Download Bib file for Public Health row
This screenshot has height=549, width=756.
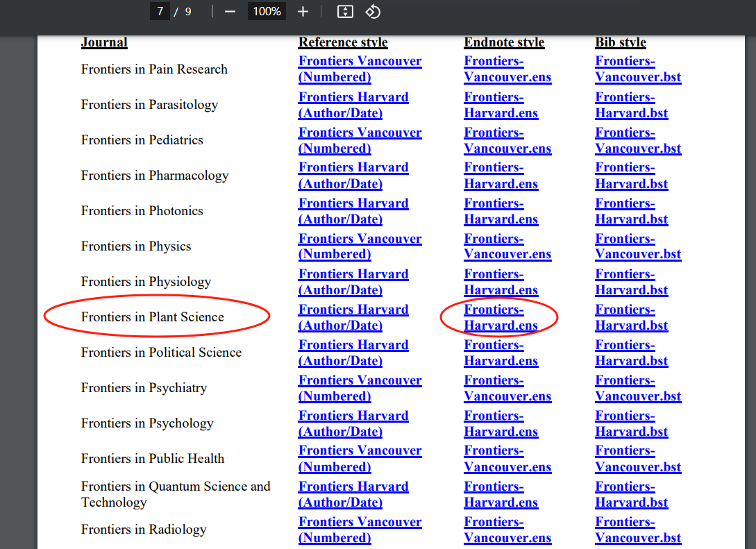(639, 458)
